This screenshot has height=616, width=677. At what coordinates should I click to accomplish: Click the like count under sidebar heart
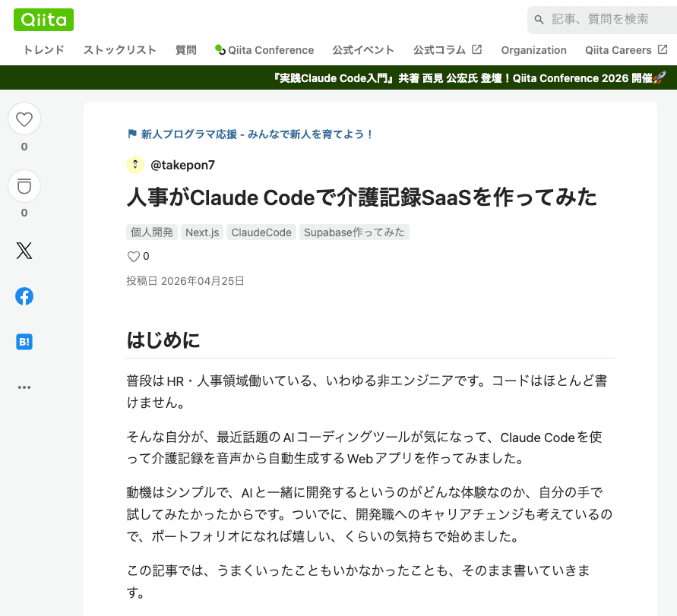(x=24, y=147)
